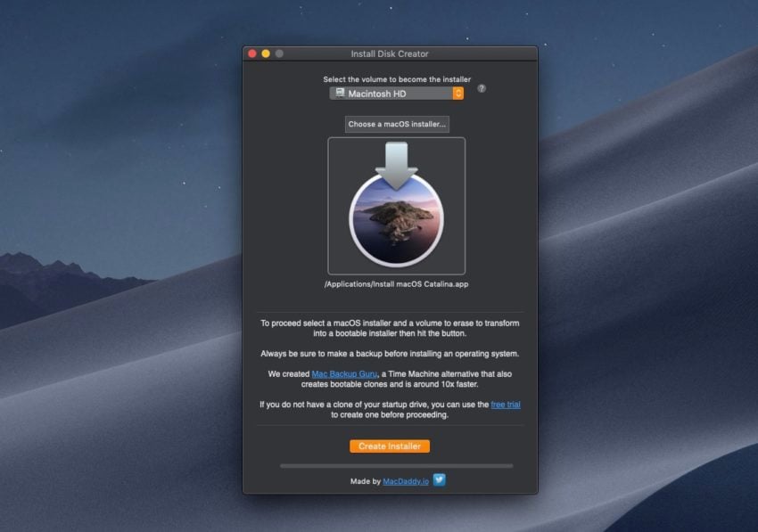
Task: Click 'Select the volume to become the installer'
Action: (x=397, y=79)
